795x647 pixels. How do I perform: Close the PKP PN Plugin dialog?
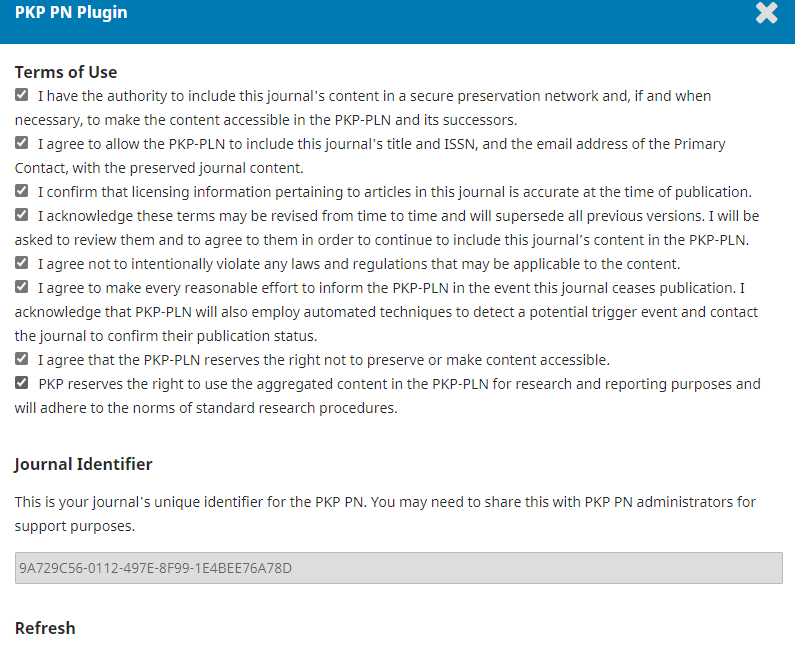(x=766, y=13)
